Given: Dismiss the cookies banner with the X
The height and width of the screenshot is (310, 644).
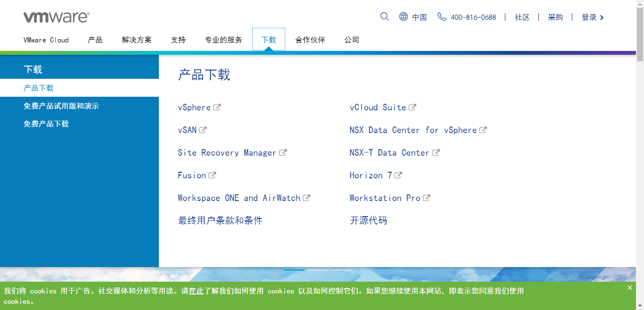Looking at the screenshot, I should pyautogui.click(x=629, y=287).
